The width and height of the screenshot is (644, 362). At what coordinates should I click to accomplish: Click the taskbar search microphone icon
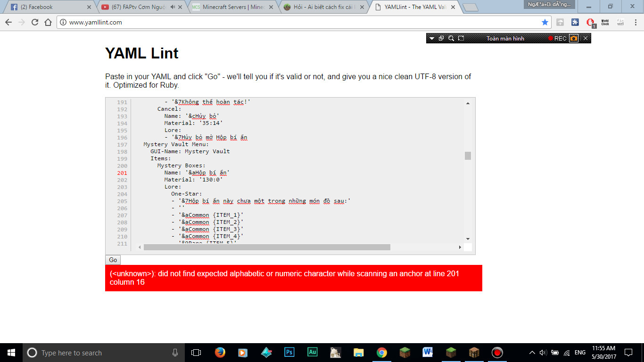175,353
